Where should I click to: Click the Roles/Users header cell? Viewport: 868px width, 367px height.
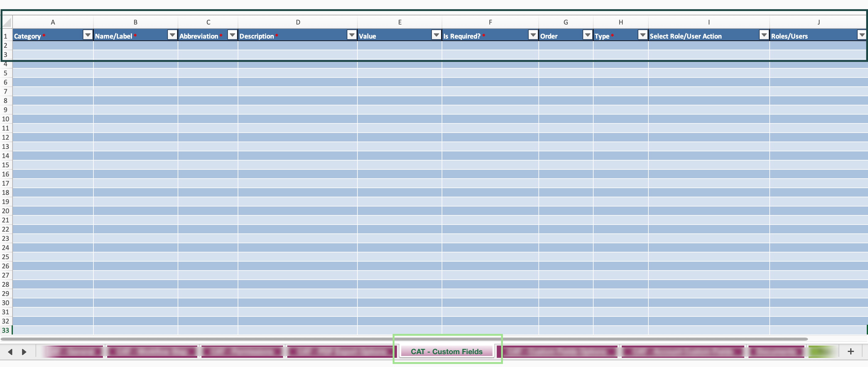point(818,36)
